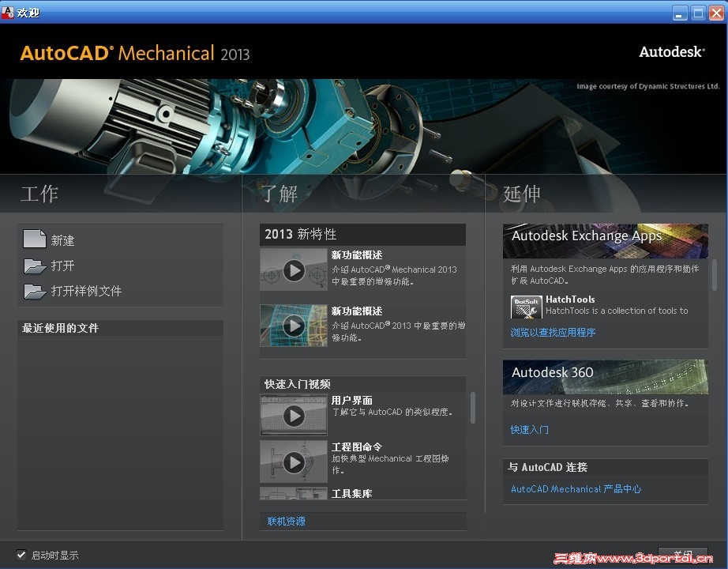
Task: Play the AutoCAD Mechanical 2013 新功能概述 video
Action: coord(294,269)
